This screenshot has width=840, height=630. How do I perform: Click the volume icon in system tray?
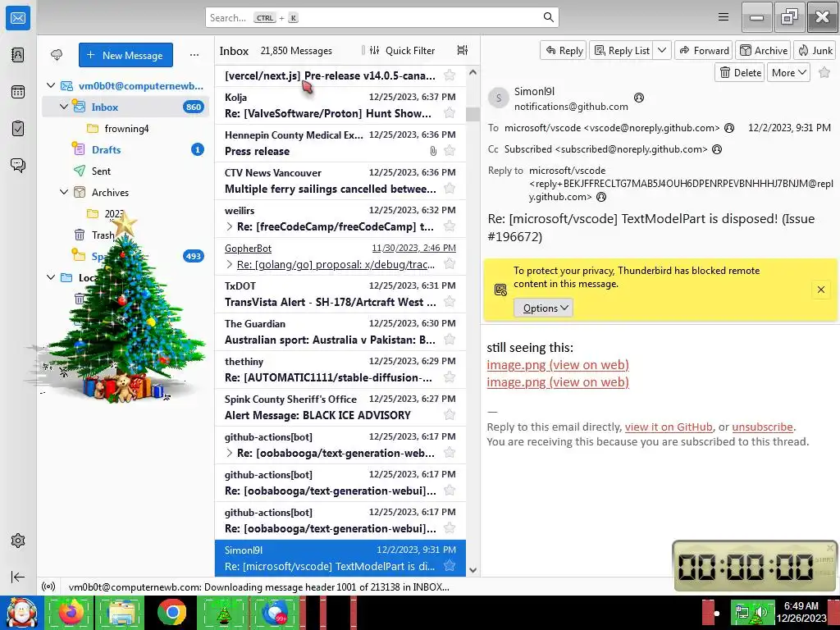click(760, 611)
